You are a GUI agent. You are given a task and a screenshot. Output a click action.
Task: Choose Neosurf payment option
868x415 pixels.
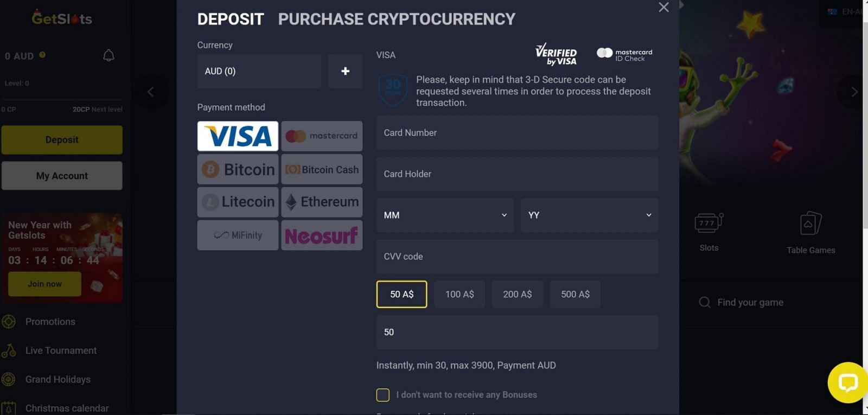322,235
